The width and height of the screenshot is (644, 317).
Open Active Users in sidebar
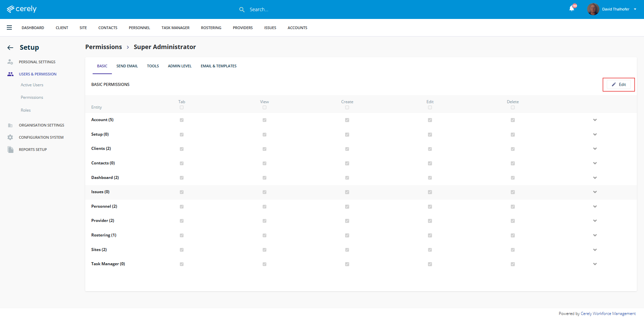click(x=32, y=85)
